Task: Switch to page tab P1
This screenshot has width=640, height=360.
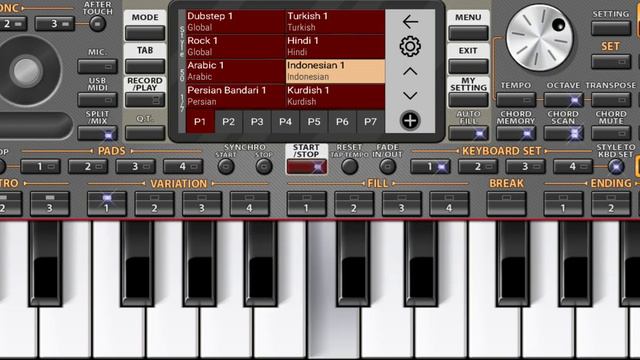Action: point(200,122)
